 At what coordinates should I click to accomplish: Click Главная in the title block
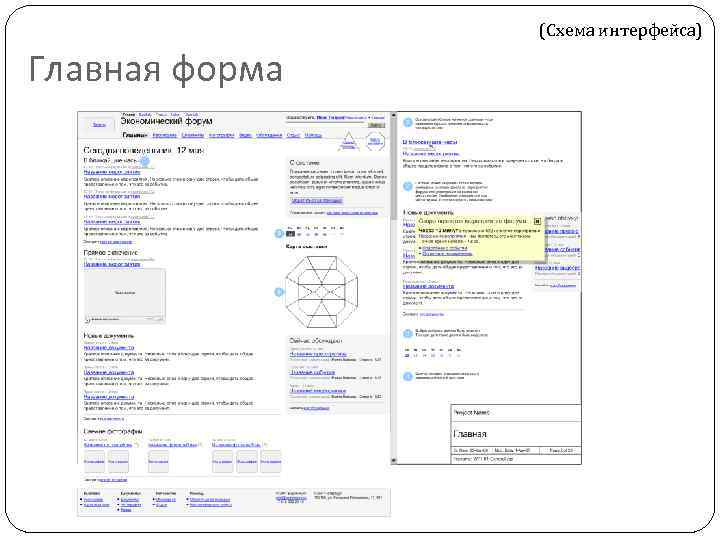click(470, 434)
